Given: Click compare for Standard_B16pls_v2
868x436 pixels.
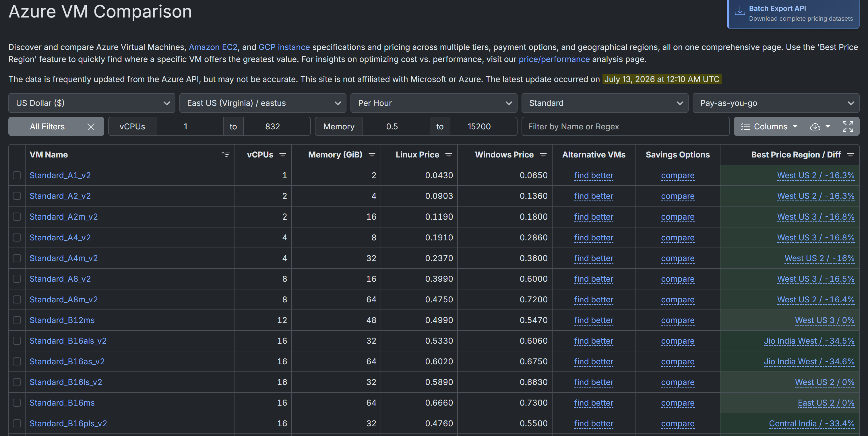Looking at the screenshot, I should pos(678,424).
